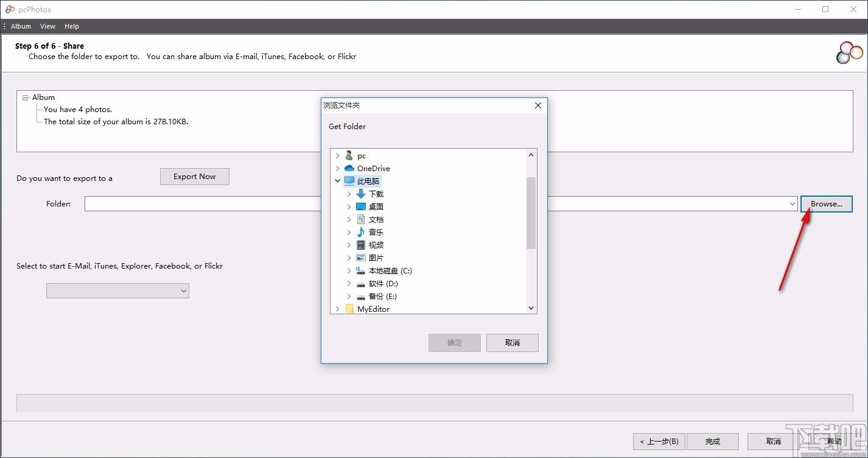The image size is (868, 458).
Task: Click the 音乐 music note icon
Action: click(x=361, y=232)
